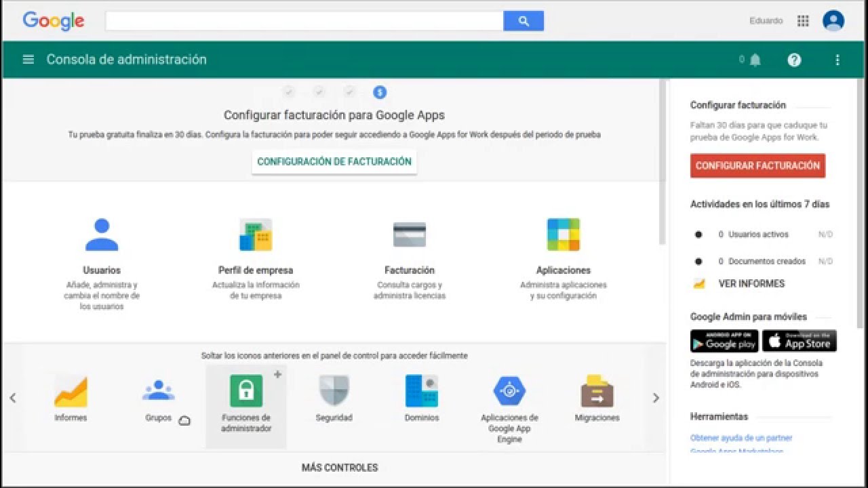The height and width of the screenshot is (488, 868).
Task: Open the Facturación credit card icon
Action: pos(410,235)
